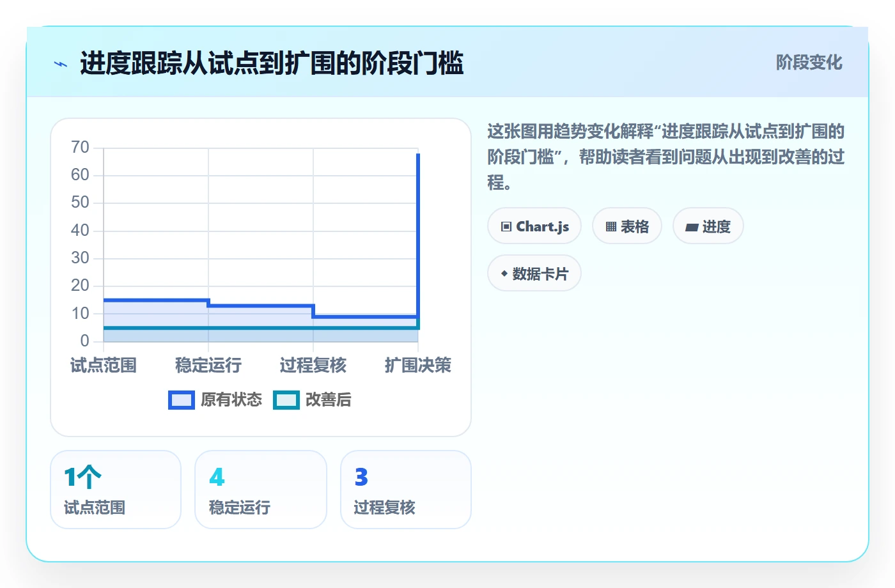
Task: Toggle the 改善后 legend swatch
Action: pyautogui.click(x=286, y=400)
